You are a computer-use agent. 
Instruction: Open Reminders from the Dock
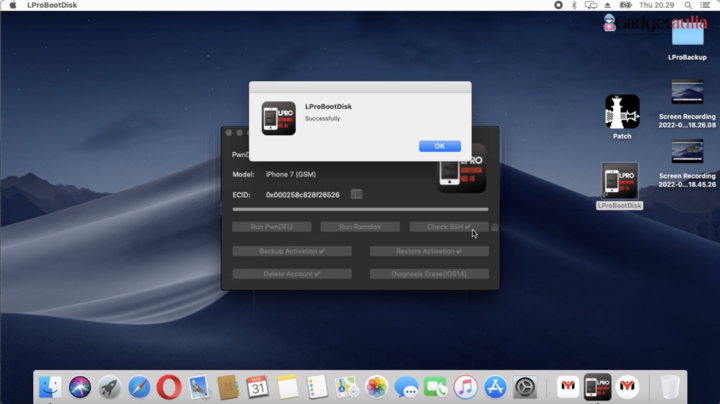317,387
